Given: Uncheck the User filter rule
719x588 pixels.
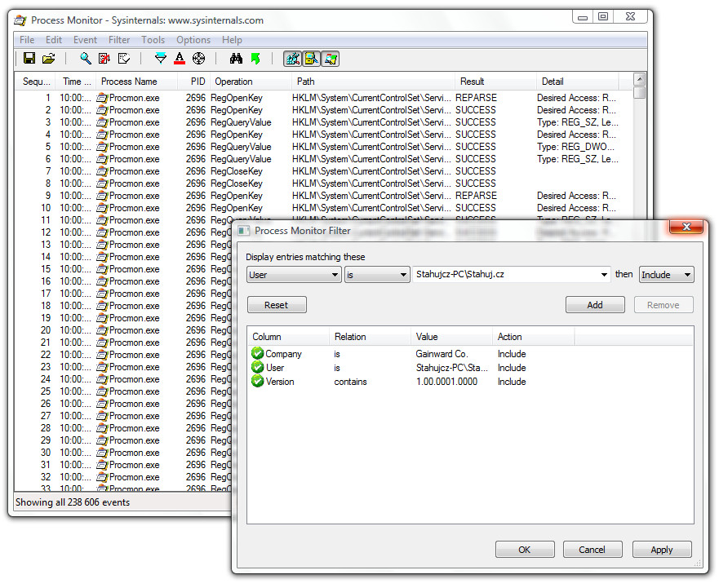Looking at the screenshot, I should click(x=257, y=367).
